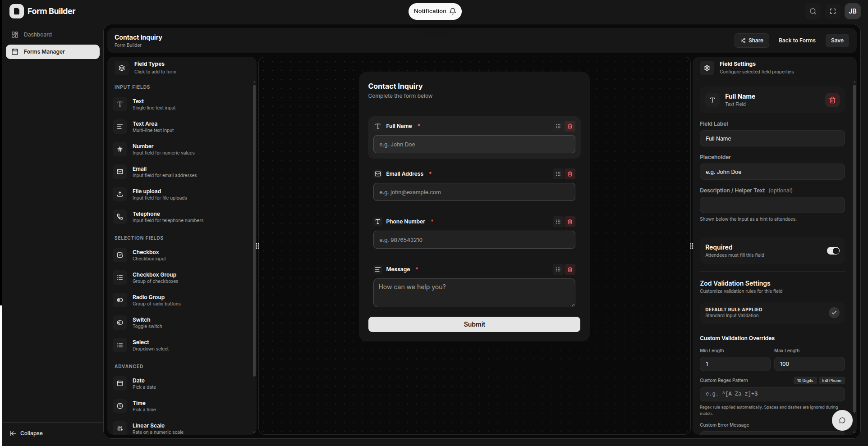The image size is (868, 446).
Task: Grab the Full Name drag handle
Action: coord(558,126)
